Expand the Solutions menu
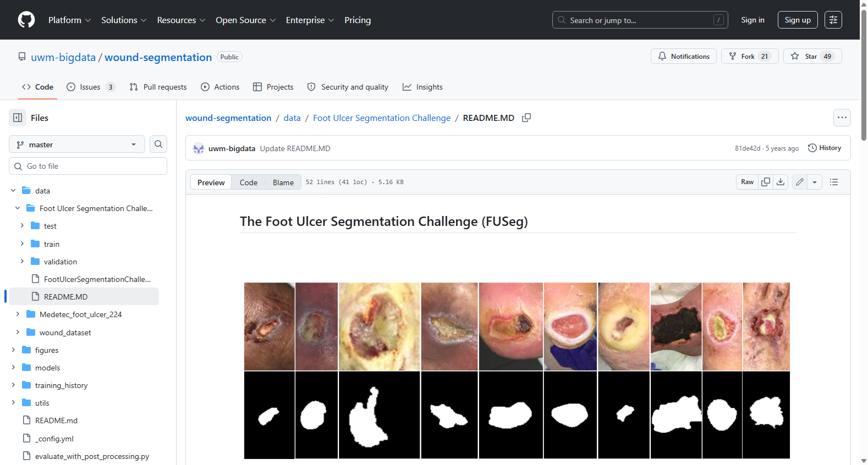 tap(124, 20)
